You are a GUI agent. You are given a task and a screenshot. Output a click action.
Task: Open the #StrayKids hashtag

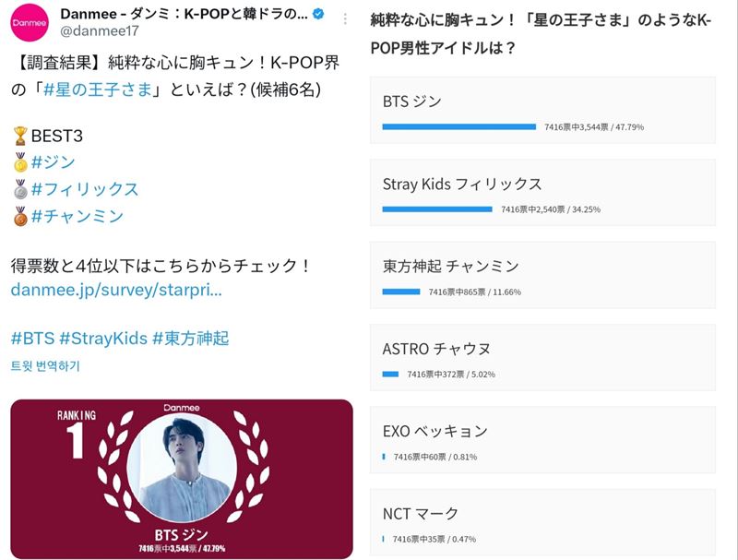(103, 339)
